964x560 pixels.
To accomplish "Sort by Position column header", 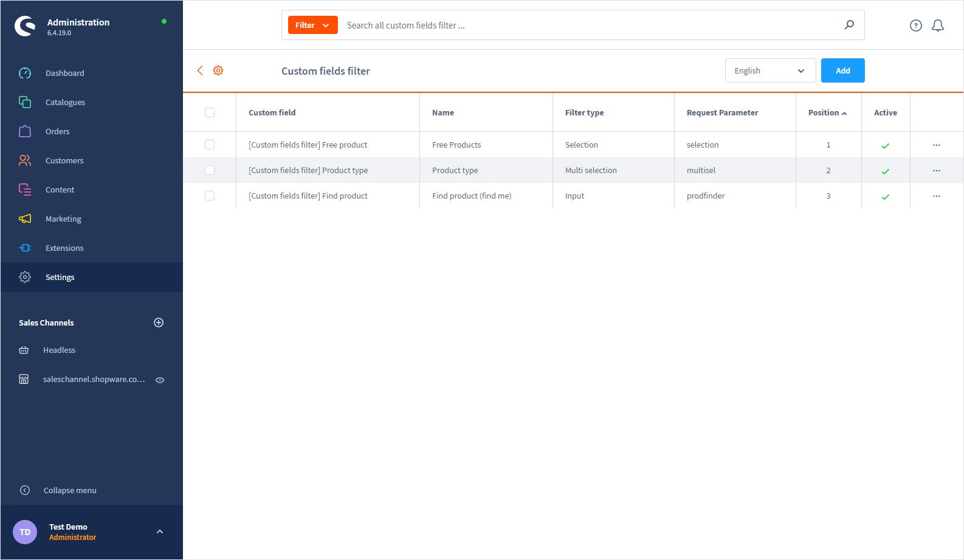I will click(x=827, y=112).
